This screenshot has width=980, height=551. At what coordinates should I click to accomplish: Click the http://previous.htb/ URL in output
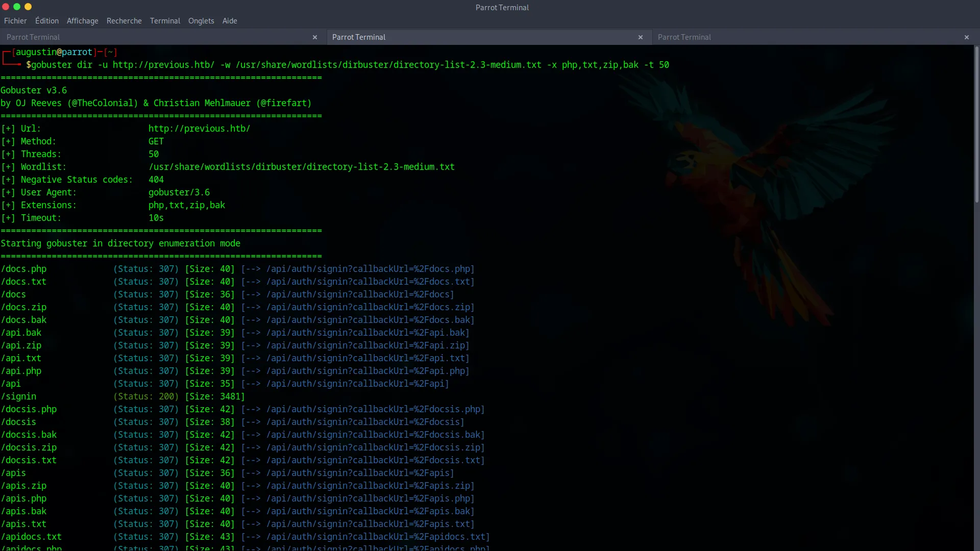[x=199, y=129]
